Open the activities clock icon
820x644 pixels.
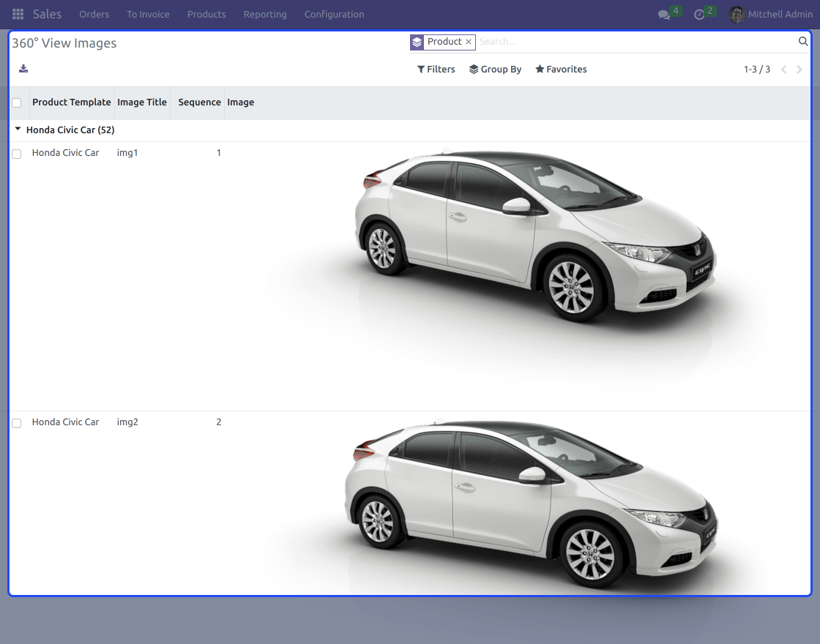click(x=699, y=15)
